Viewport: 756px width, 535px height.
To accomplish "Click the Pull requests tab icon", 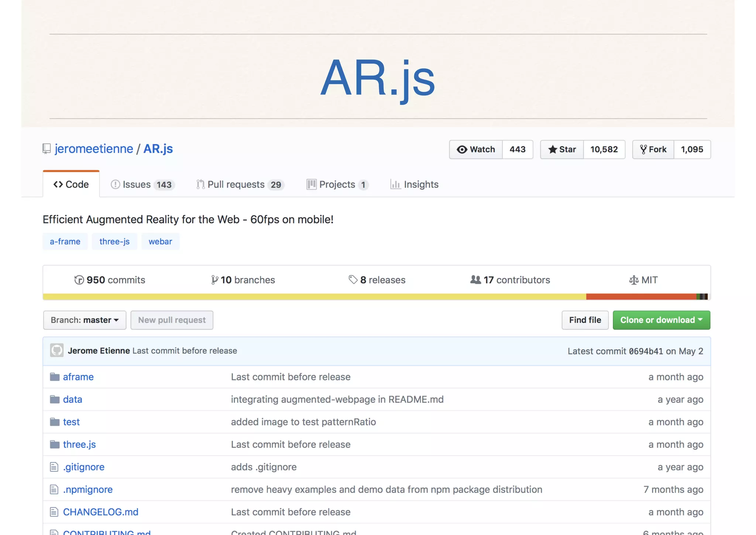I will point(200,184).
